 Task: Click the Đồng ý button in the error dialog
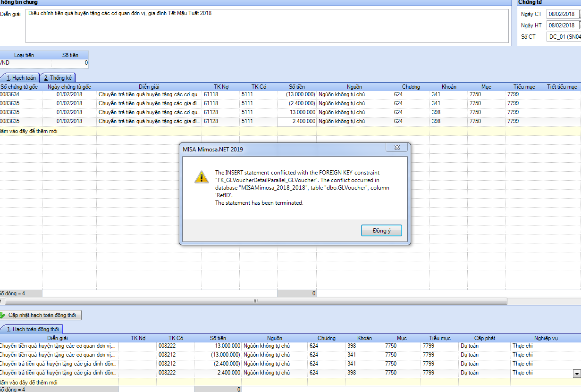(x=381, y=230)
